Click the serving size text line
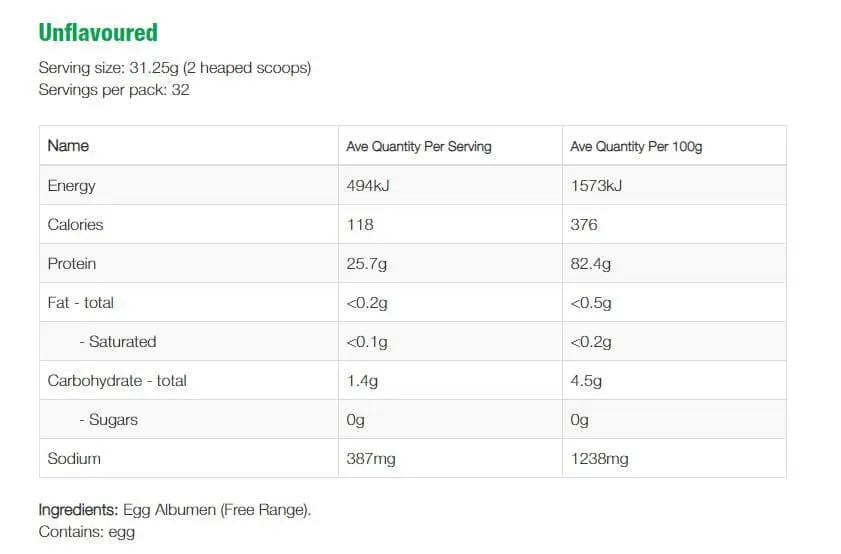The width and height of the screenshot is (841, 554). pyautogui.click(x=174, y=68)
